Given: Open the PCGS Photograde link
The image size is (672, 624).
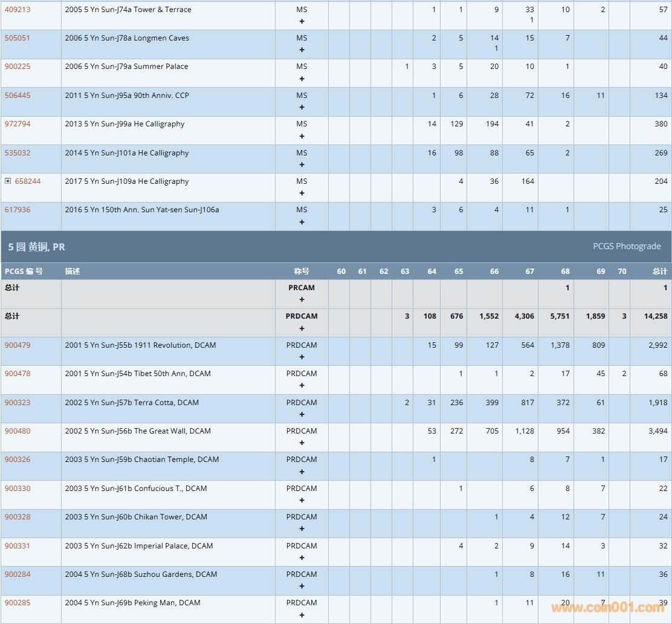Looking at the screenshot, I should pos(627,247).
